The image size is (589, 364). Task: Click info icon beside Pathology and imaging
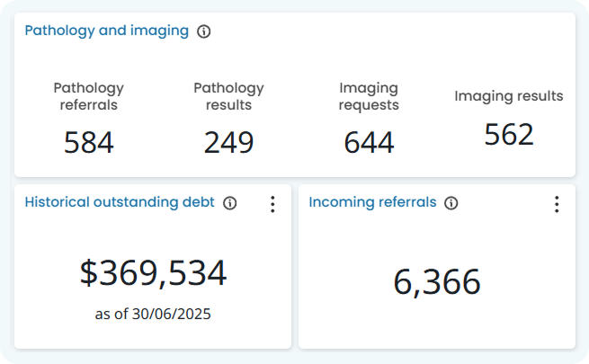pyautogui.click(x=203, y=31)
